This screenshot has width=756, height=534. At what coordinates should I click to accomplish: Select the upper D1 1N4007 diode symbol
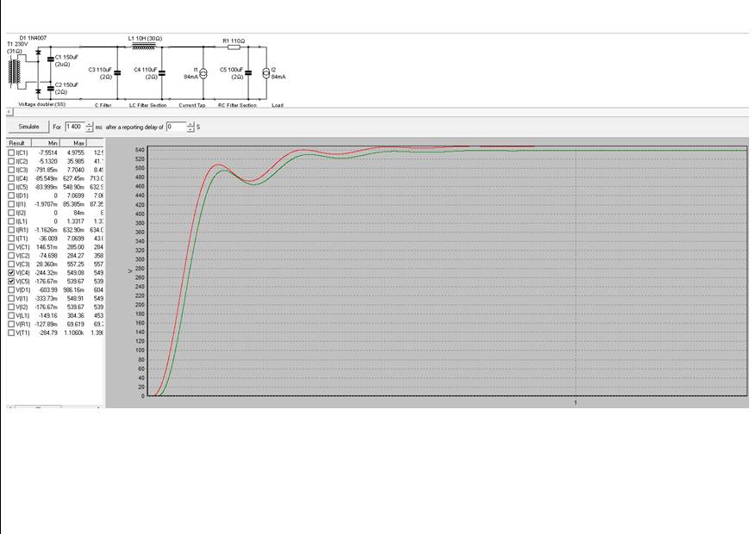[x=38, y=52]
